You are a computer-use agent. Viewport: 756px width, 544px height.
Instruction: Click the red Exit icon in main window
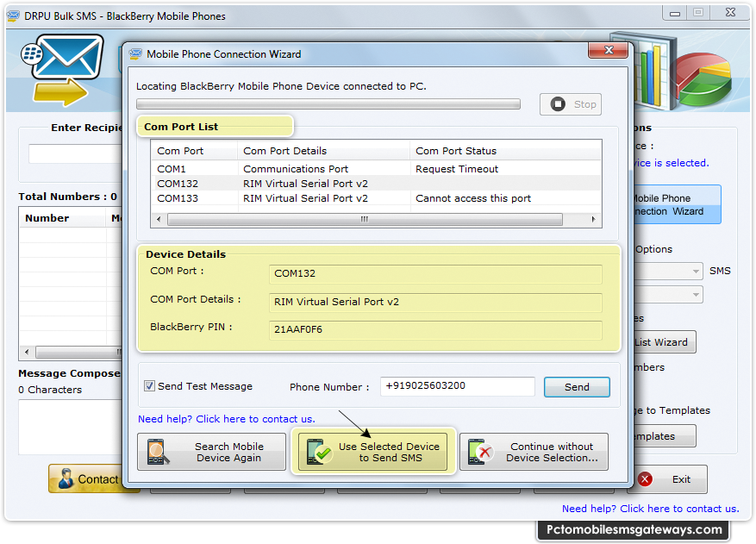pyautogui.click(x=645, y=478)
